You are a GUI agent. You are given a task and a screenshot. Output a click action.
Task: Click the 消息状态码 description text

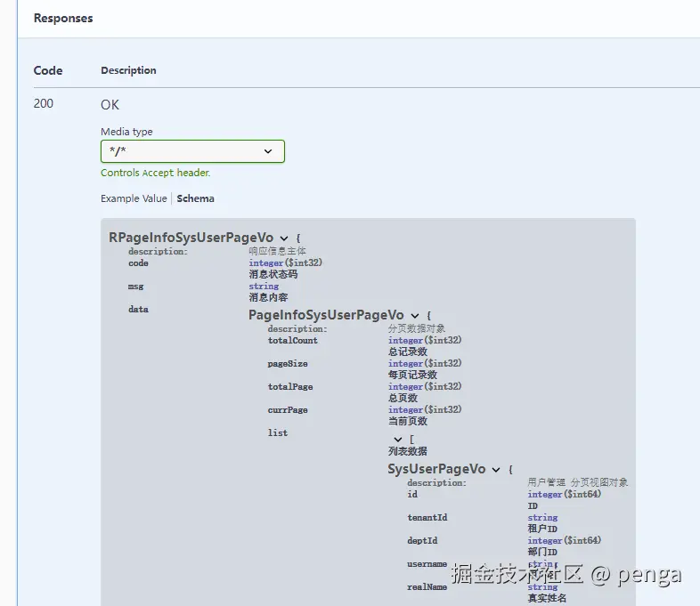point(273,274)
